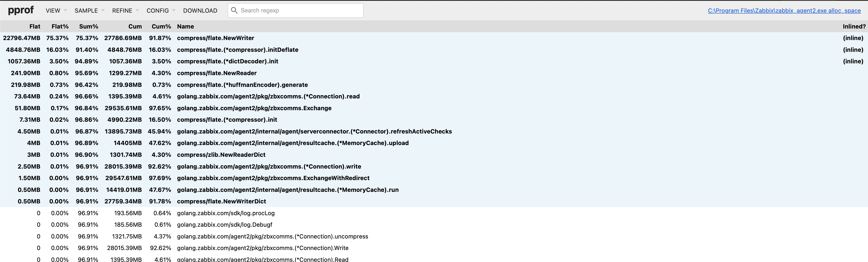Sort by Sum% column header
Image resolution: width=868 pixels, height=262 pixels.
[89, 26]
